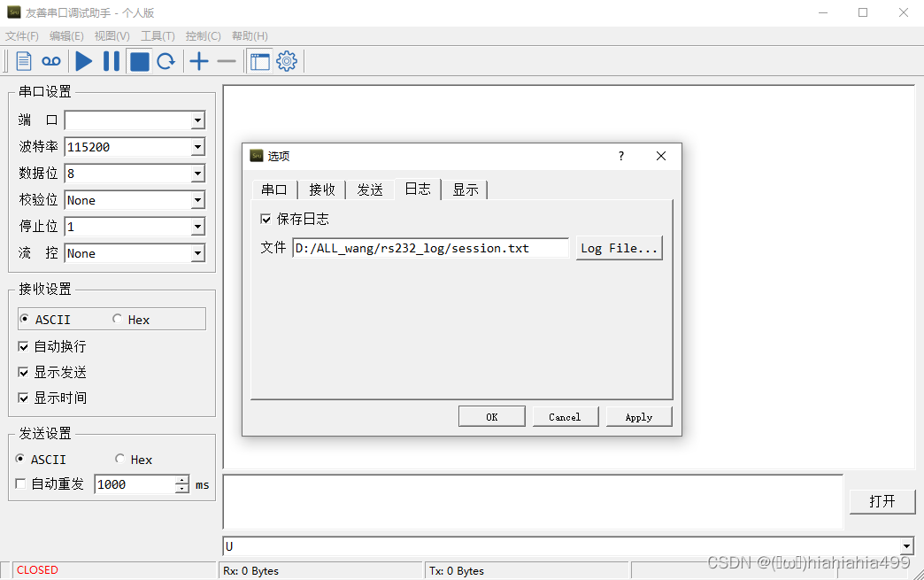This screenshot has width=924, height=580.
Task: Select ASCII in 接收设置
Action: 24,319
